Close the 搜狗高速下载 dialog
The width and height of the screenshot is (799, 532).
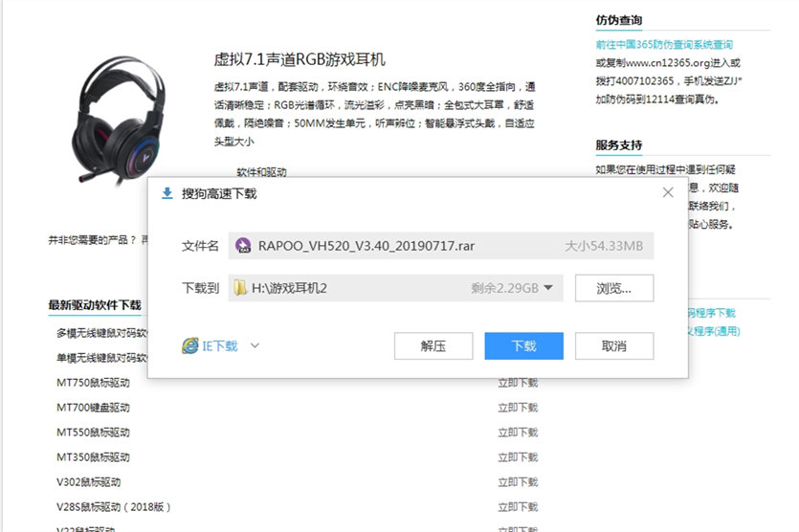tap(668, 192)
